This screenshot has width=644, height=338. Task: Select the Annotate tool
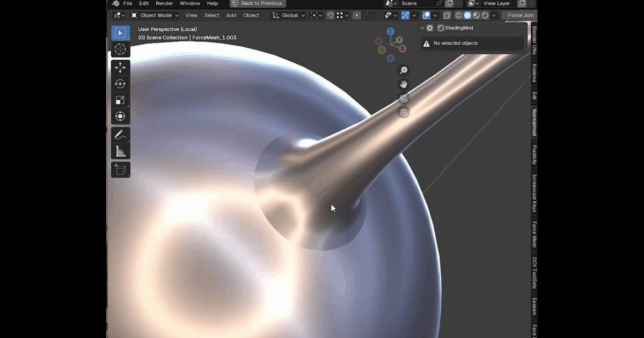(120, 134)
